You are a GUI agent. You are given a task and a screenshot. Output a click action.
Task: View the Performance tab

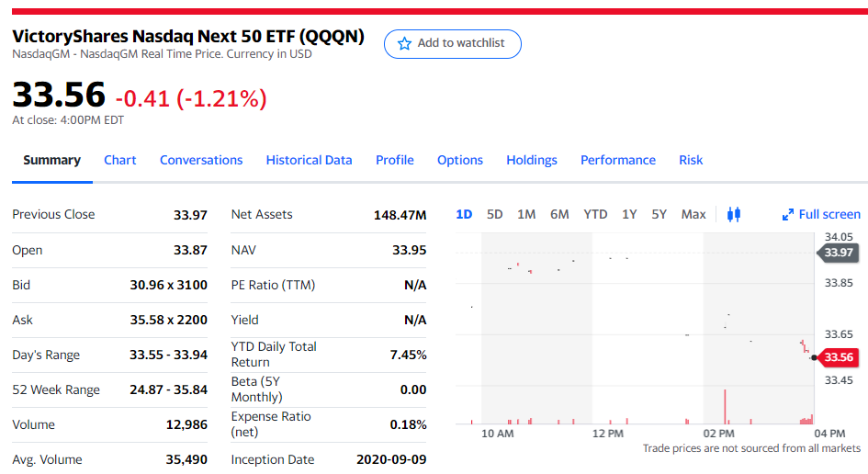pos(618,160)
